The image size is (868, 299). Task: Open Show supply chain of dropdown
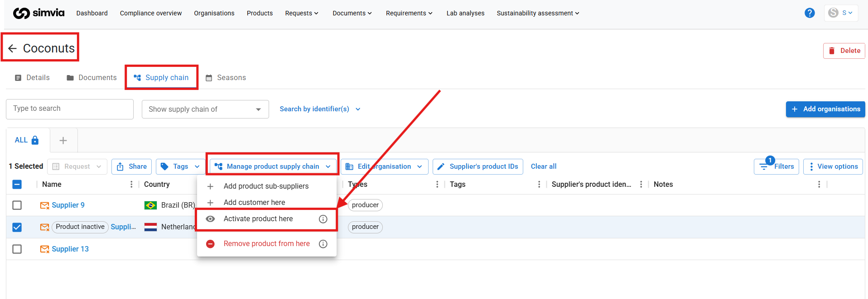point(205,109)
